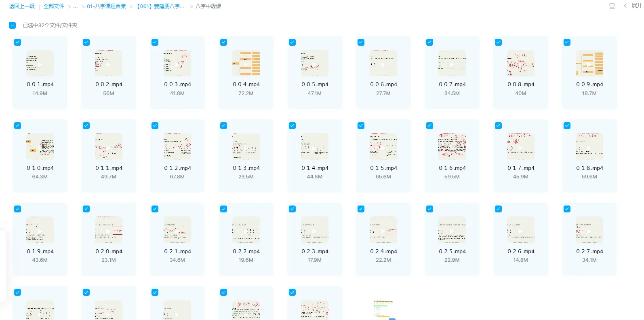This screenshot has height=320, width=644.
Task: Open the 009.mp4 video thumbnail
Action: coord(589,64)
